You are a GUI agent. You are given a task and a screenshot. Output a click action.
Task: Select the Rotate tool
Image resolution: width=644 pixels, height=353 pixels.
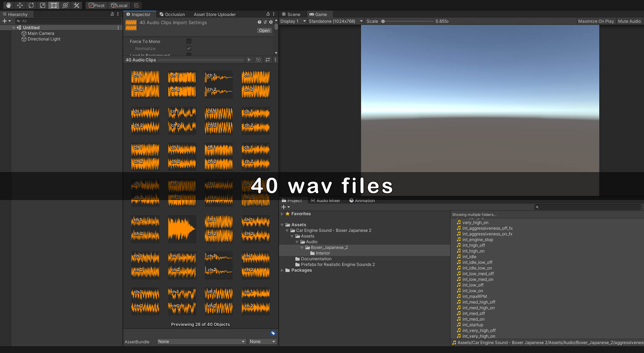tap(31, 5)
